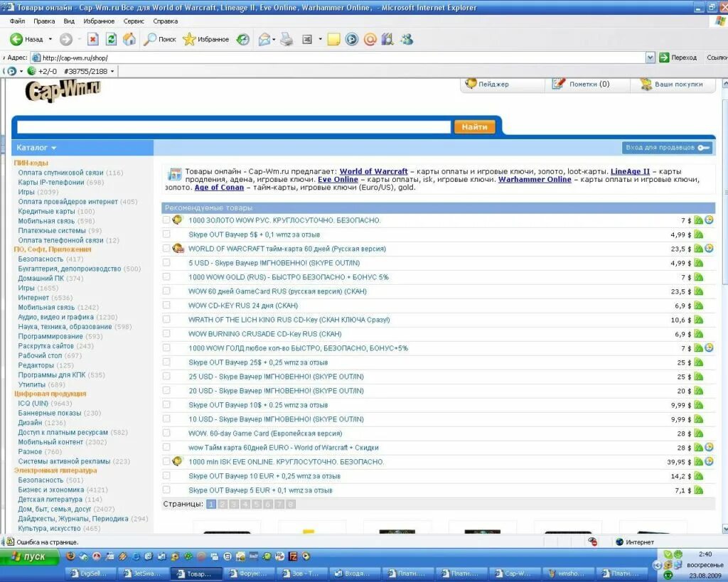Check box for Skype OUT Ваучер 5$

click(x=166, y=235)
